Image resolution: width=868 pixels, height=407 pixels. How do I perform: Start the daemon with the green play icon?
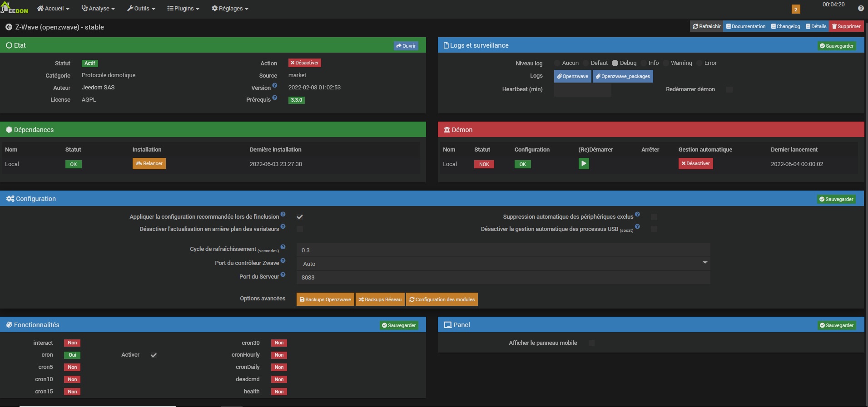(x=584, y=163)
